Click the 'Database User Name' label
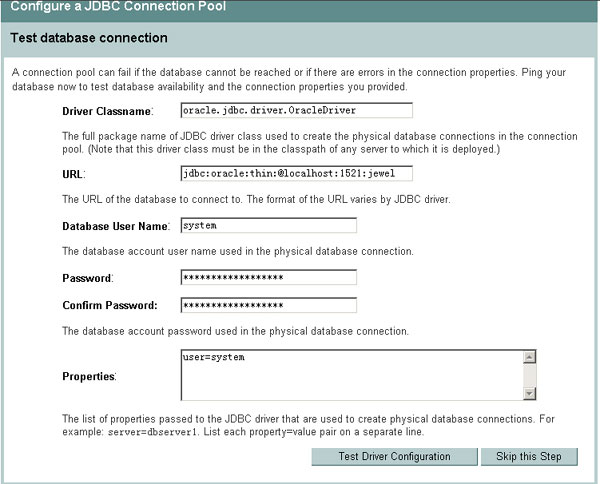 [x=116, y=226]
